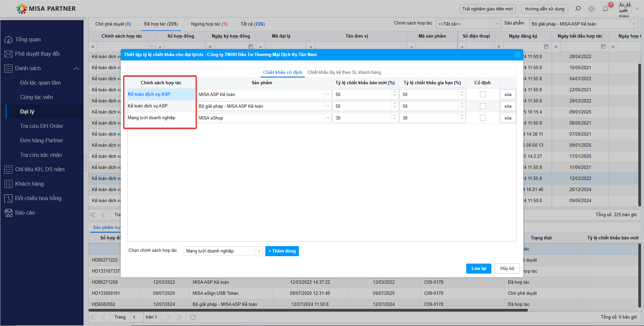
Task: Click Chỉ tiêu KH, DS năm icon
Action: [x=8, y=170]
